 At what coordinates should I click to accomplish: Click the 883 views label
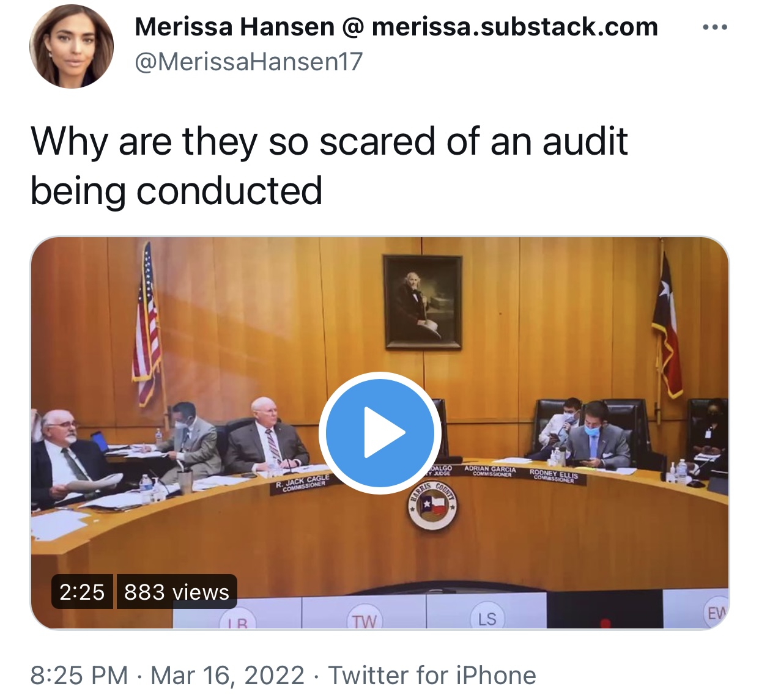tap(176, 592)
